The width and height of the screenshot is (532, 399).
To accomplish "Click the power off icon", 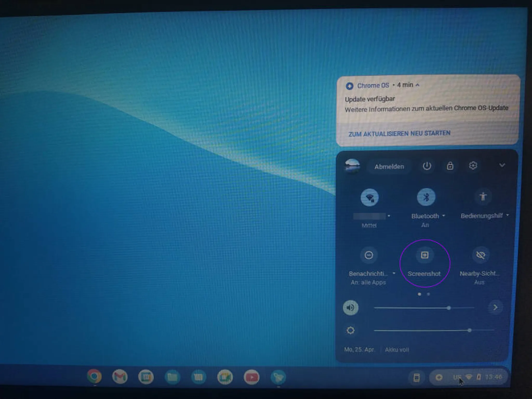I will (x=427, y=166).
